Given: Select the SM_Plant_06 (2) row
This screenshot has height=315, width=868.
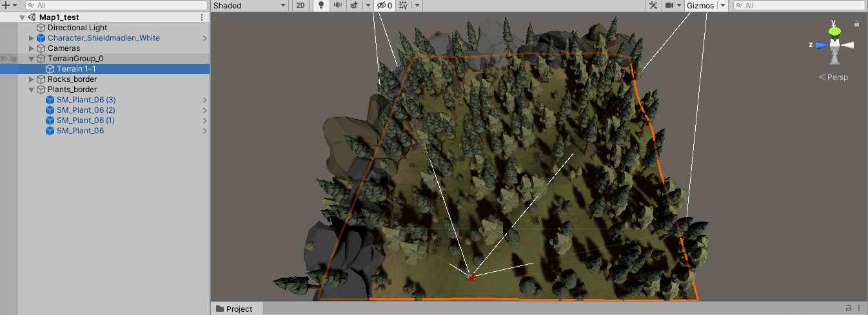Looking at the screenshot, I should [104, 110].
